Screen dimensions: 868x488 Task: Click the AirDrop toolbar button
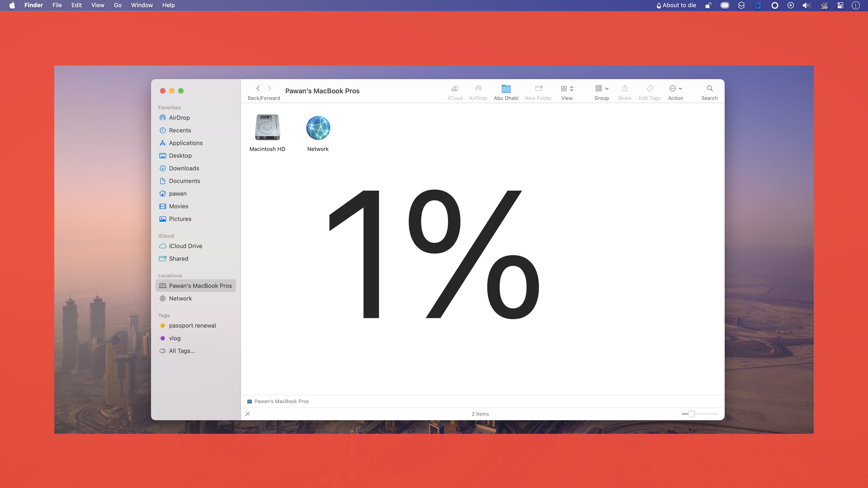(x=478, y=92)
